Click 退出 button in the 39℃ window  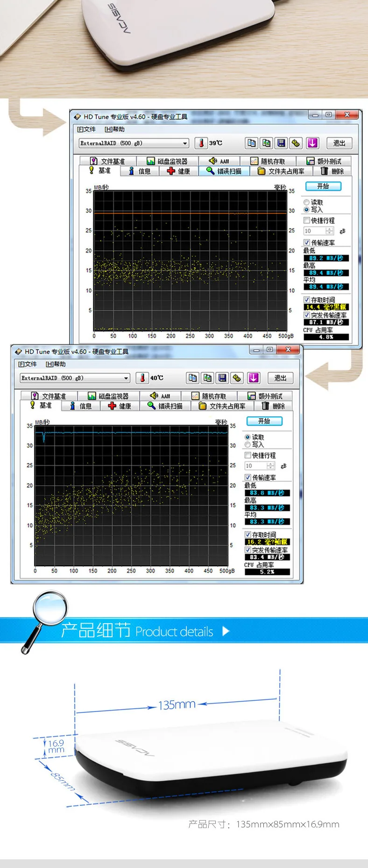[x=340, y=143]
